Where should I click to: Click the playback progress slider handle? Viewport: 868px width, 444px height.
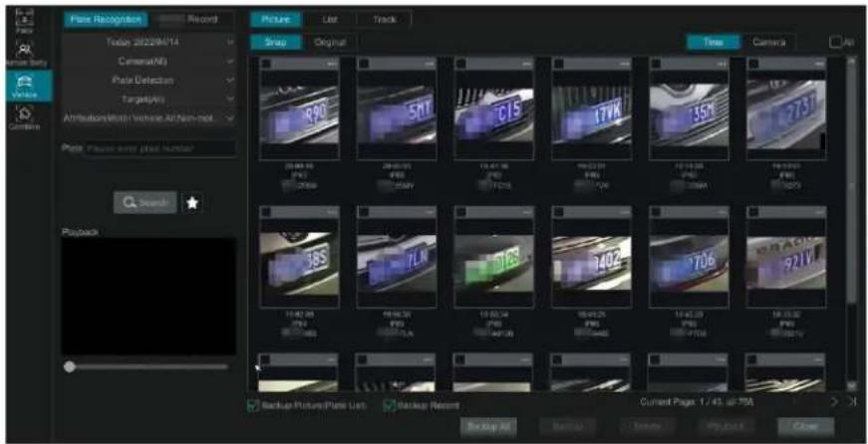(69, 366)
